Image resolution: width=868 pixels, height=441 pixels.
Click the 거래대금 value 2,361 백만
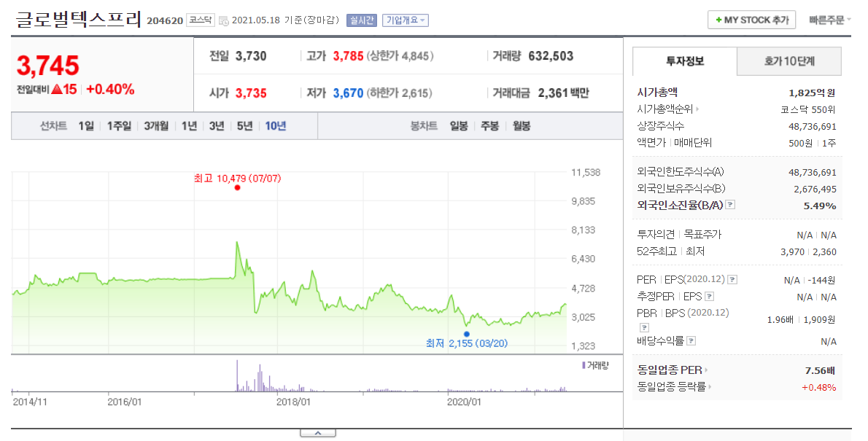[563, 93]
